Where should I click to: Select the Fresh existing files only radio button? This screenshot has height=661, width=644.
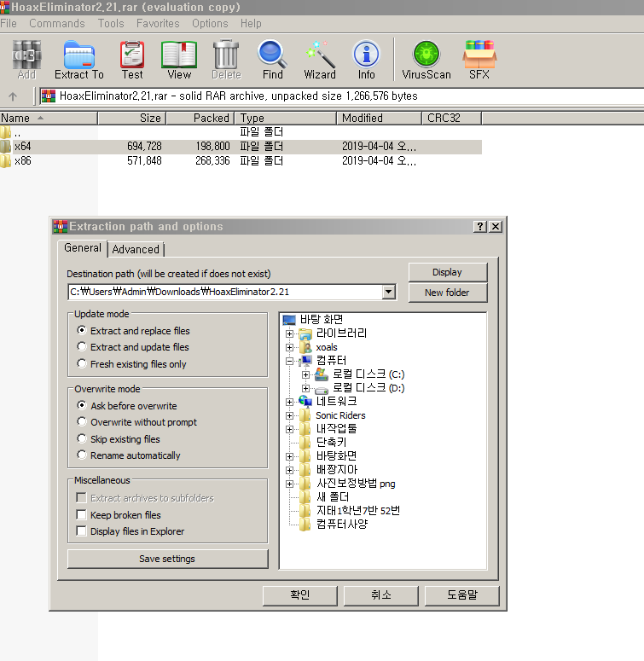pyautogui.click(x=82, y=363)
